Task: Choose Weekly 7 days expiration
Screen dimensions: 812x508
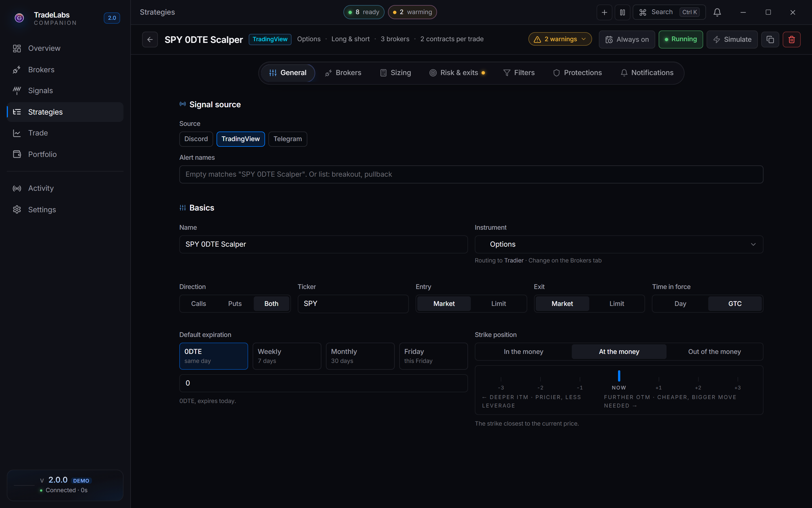Action: tap(287, 356)
